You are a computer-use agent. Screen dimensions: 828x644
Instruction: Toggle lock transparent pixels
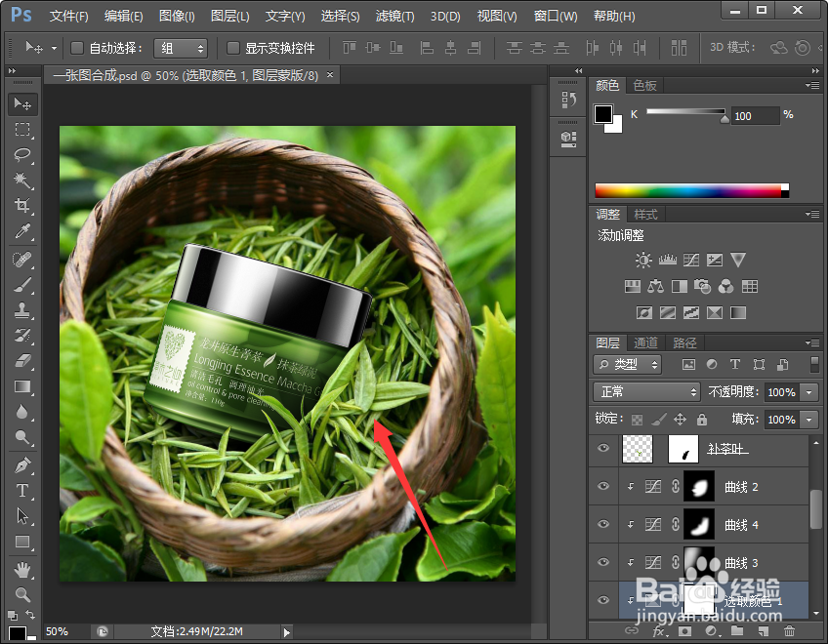[638, 420]
